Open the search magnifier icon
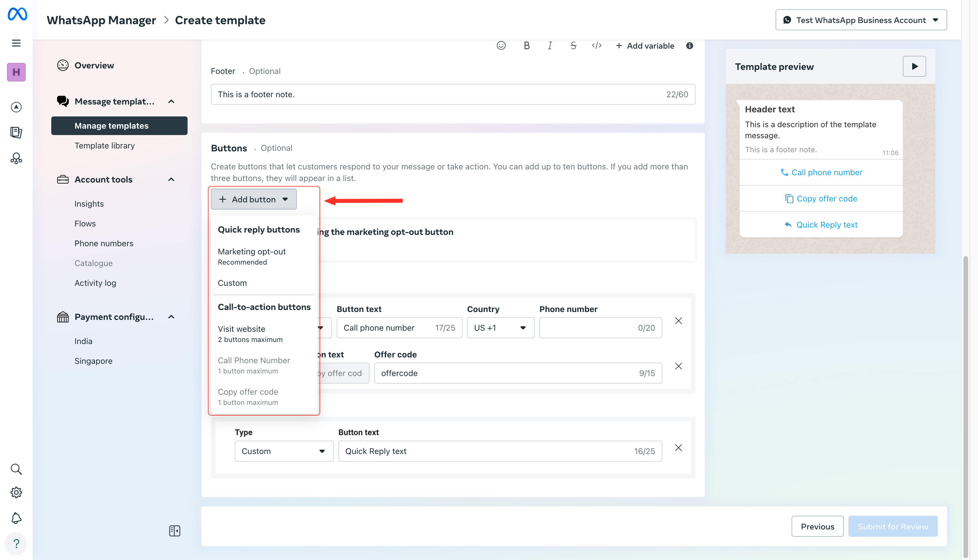 (x=16, y=469)
